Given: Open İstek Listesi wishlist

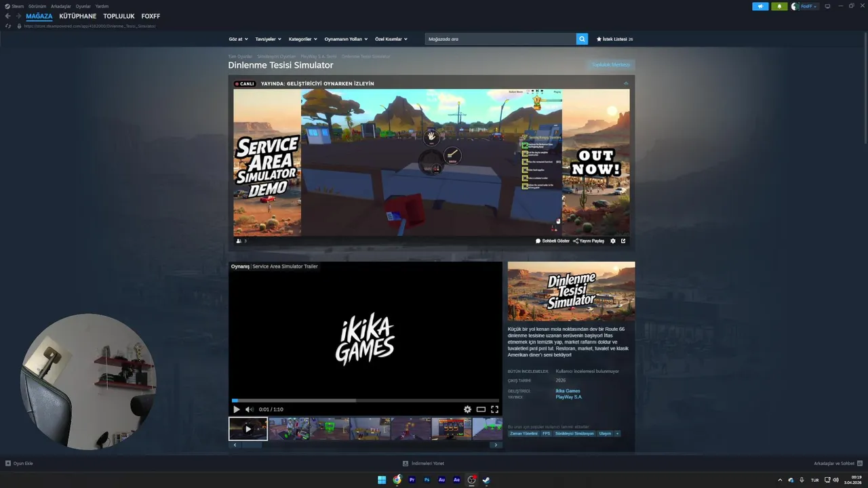Looking at the screenshot, I should click(x=614, y=39).
